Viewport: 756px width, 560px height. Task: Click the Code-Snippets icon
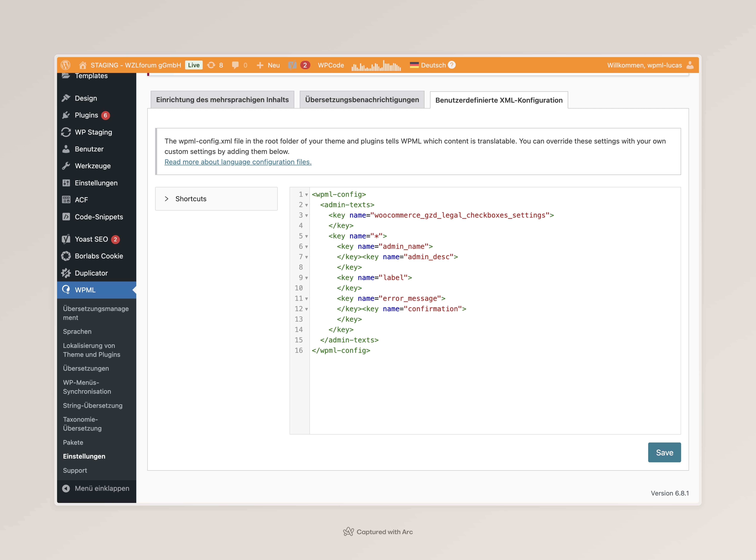66,217
